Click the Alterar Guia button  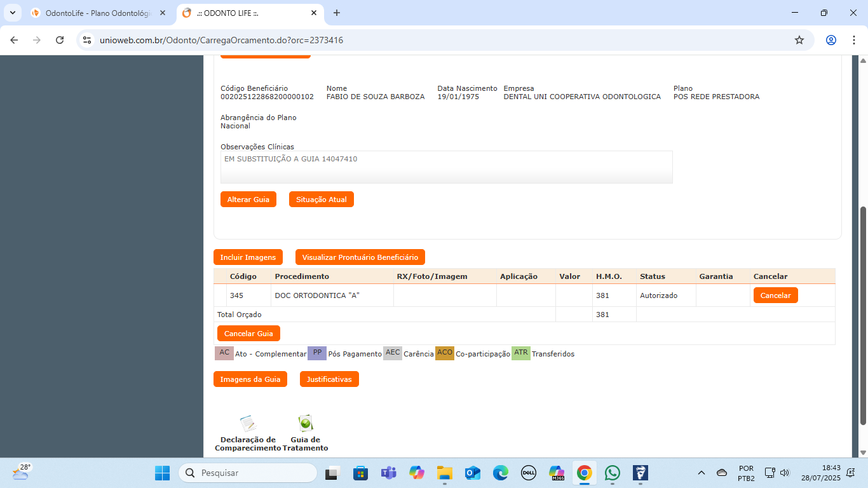[x=248, y=200]
